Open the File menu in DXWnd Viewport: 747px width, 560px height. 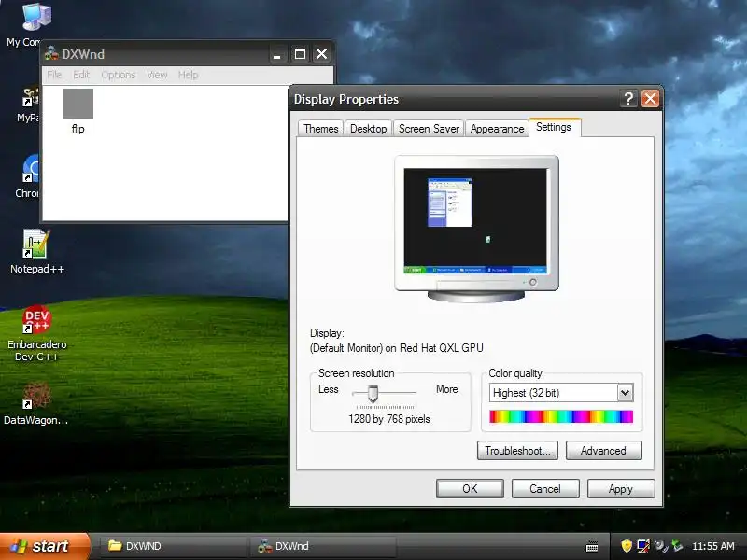pos(54,75)
